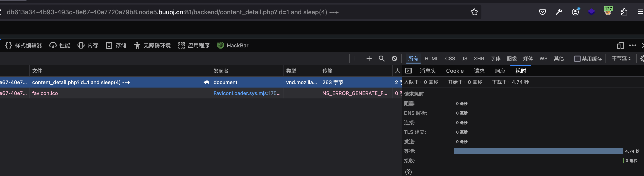Click the search magnifier in network toolbar
644x176 pixels.
tap(382, 59)
